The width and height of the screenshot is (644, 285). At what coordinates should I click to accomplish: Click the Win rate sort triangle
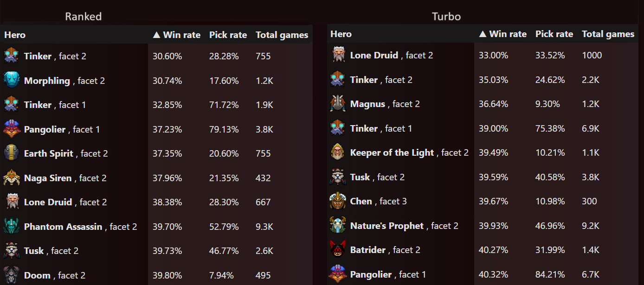tap(155, 34)
